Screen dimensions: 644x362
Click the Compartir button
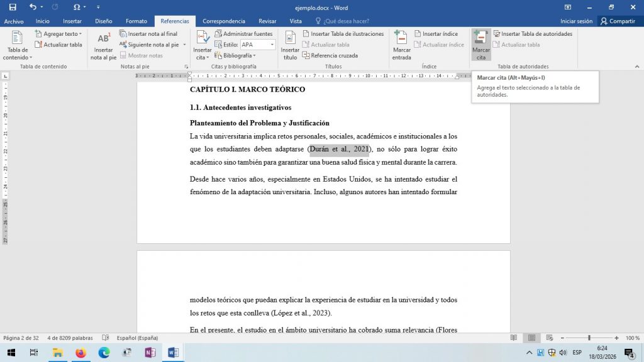[618, 21]
